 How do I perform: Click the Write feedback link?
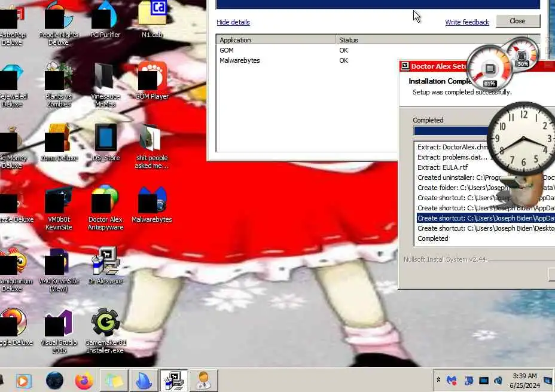[467, 22]
